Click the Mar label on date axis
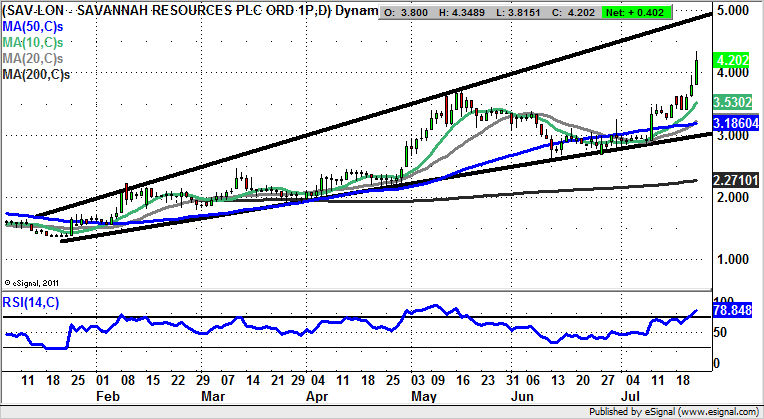Viewport: 764px width, 419px height. [x=213, y=396]
